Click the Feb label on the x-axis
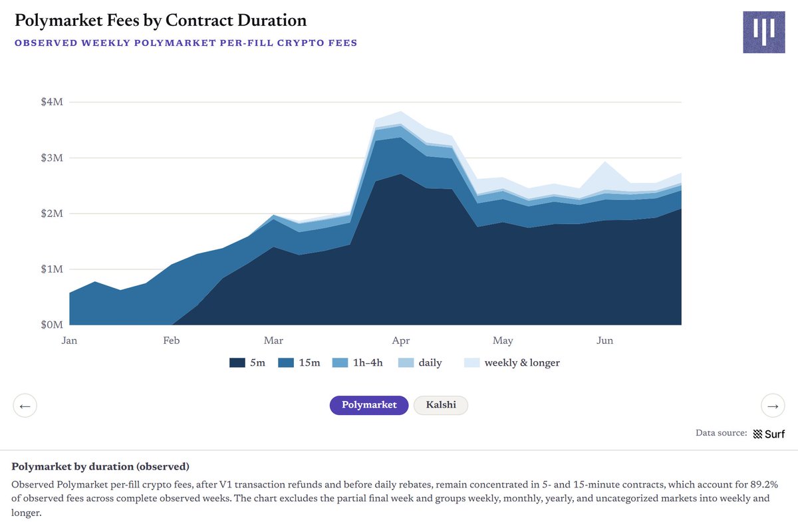 (x=171, y=341)
